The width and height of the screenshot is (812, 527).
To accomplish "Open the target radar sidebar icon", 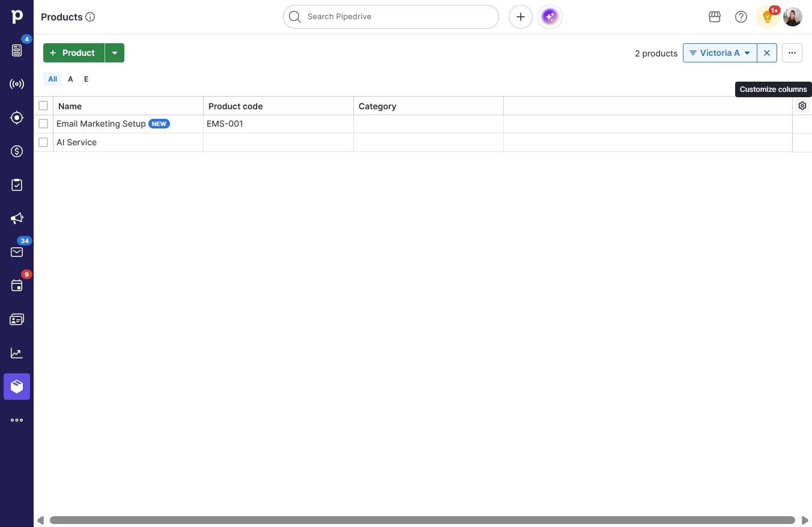I will (x=17, y=118).
